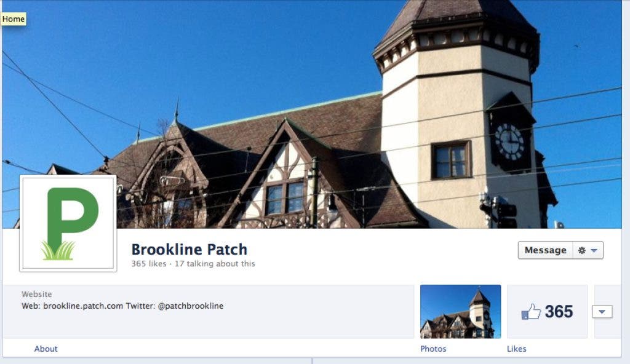Viewport: 630px width, 364px height.
Task: Click "17 talking about this" text
Action: coord(215,264)
